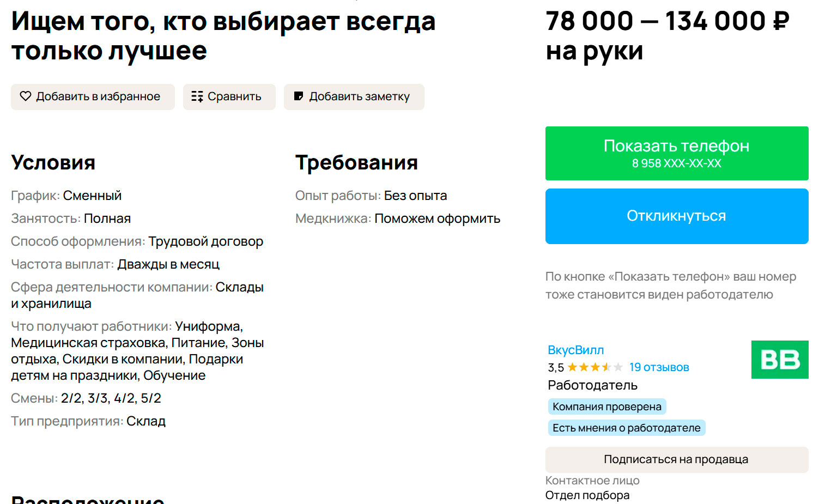Image resolution: width=819 pixels, height=504 pixels.
Task: Click the note icon beside Добавить заметку
Action: [298, 96]
